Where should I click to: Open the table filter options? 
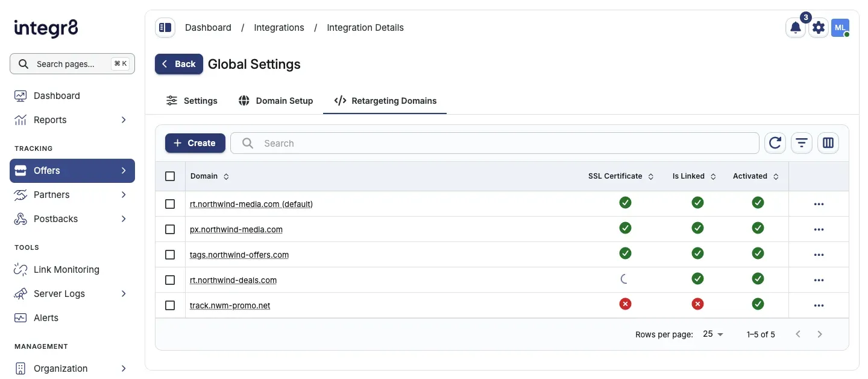(802, 143)
